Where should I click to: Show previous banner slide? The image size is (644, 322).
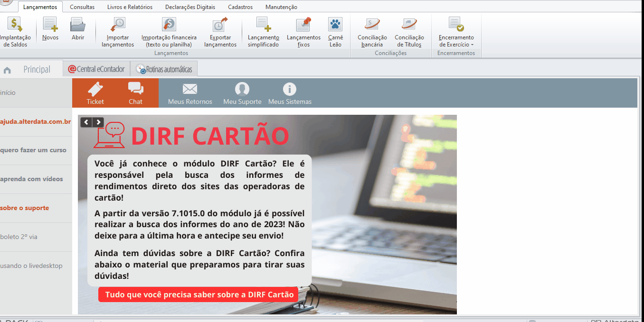[86, 122]
